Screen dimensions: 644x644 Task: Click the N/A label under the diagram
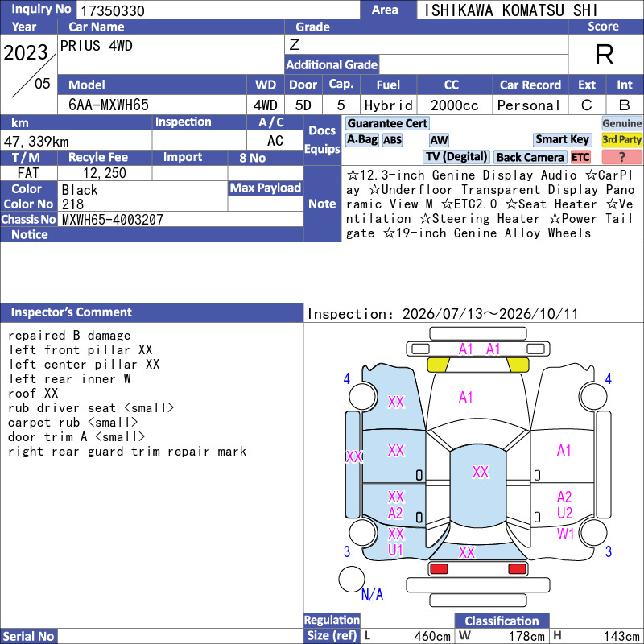372,594
